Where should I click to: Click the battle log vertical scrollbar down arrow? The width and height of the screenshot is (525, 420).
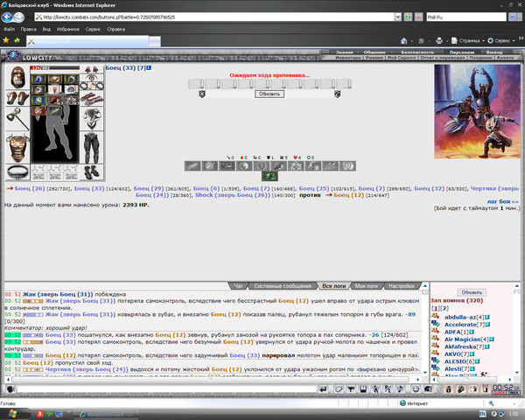pyautogui.click(x=425, y=372)
